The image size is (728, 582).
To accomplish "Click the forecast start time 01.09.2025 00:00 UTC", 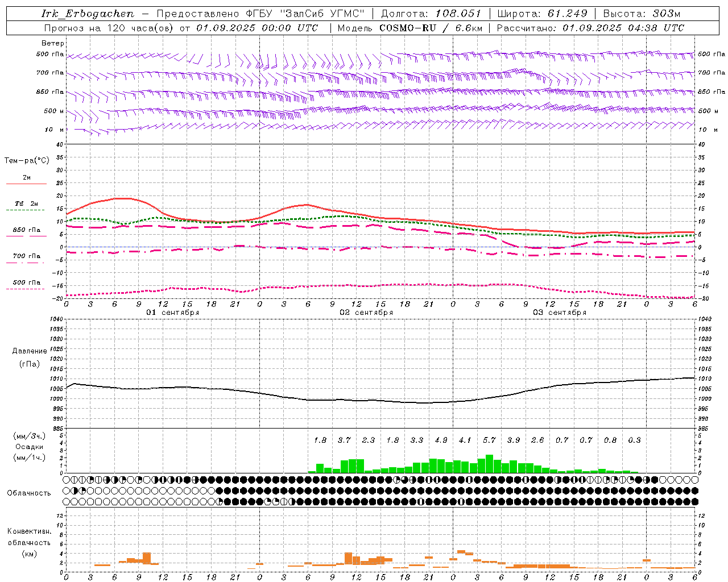I will (x=257, y=28).
